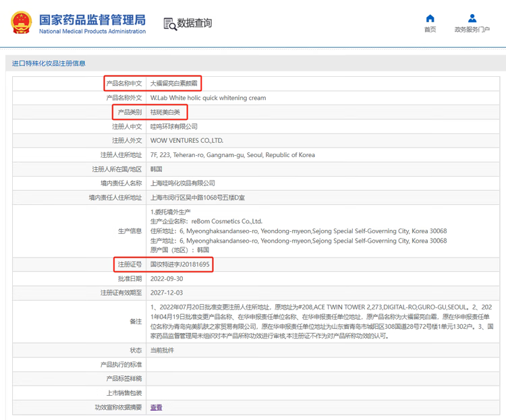Click the 韩国 value in 注册人所在国/地区 row
Image resolution: width=506 pixels, height=420 pixels.
pos(157,169)
